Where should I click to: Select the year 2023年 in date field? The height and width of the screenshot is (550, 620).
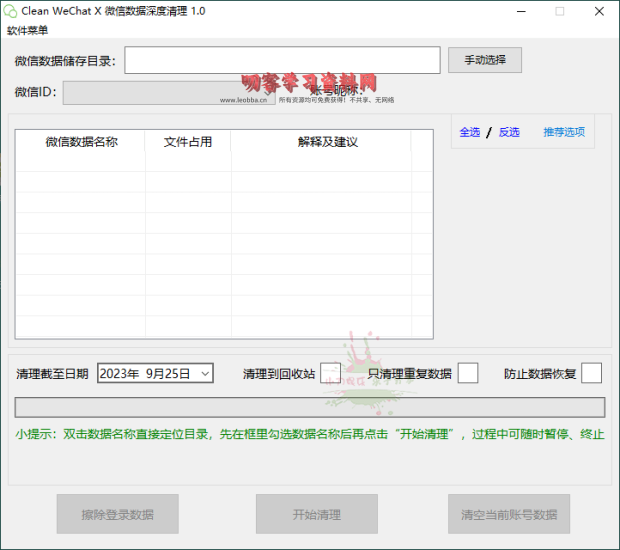tap(119, 374)
